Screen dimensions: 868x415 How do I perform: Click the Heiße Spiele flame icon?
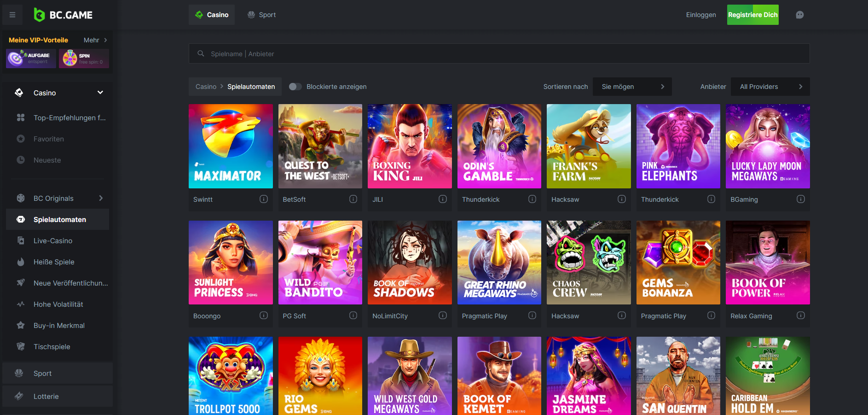click(21, 262)
